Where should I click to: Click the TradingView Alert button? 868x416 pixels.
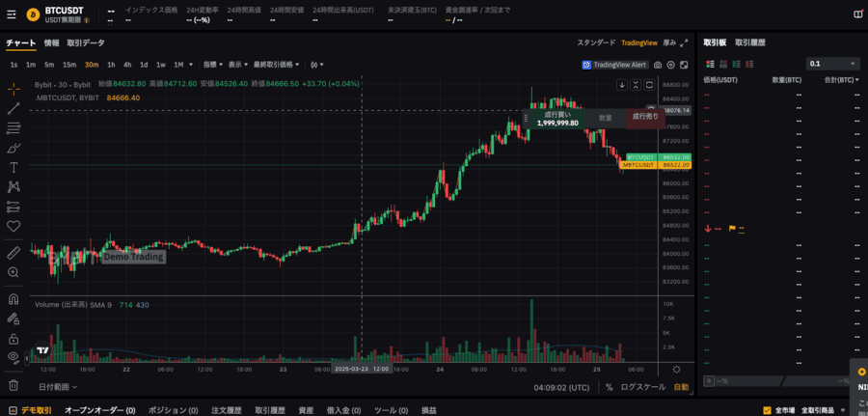[614, 65]
